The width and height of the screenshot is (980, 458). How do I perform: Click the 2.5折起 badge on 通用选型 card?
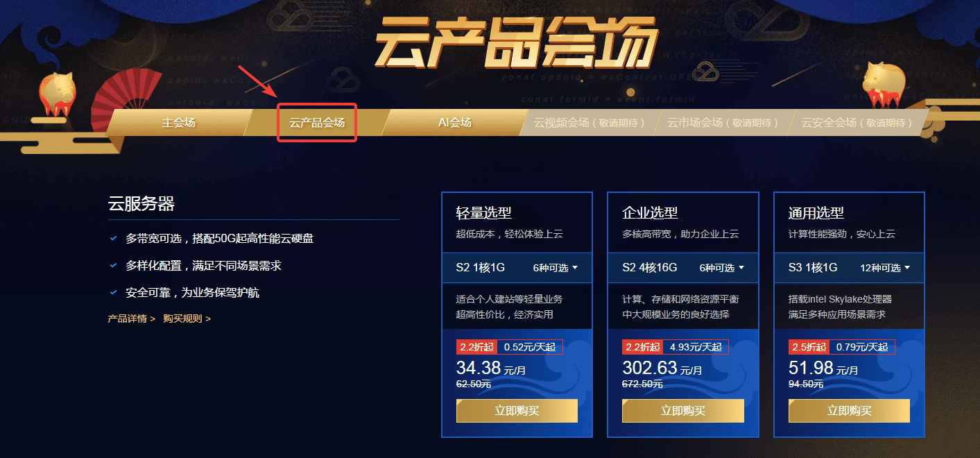[809, 347]
